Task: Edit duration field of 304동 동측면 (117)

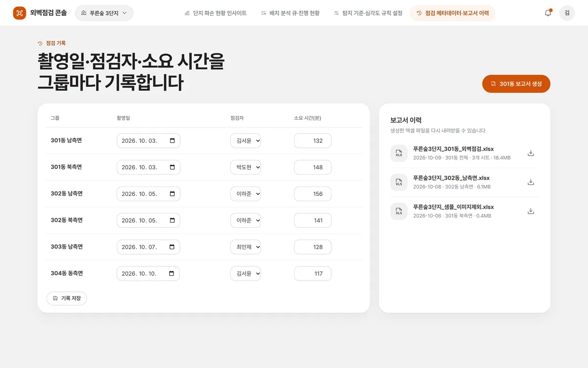Action: 313,273
